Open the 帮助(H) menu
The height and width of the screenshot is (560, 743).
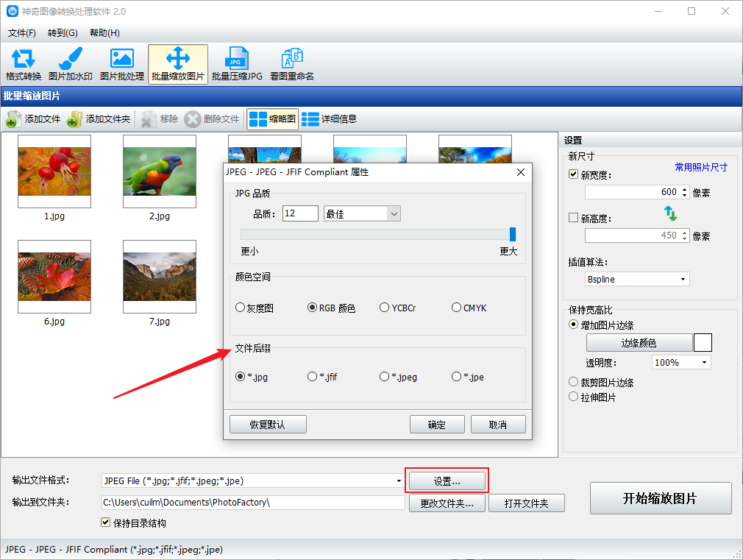pyautogui.click(x=104, y=32)
